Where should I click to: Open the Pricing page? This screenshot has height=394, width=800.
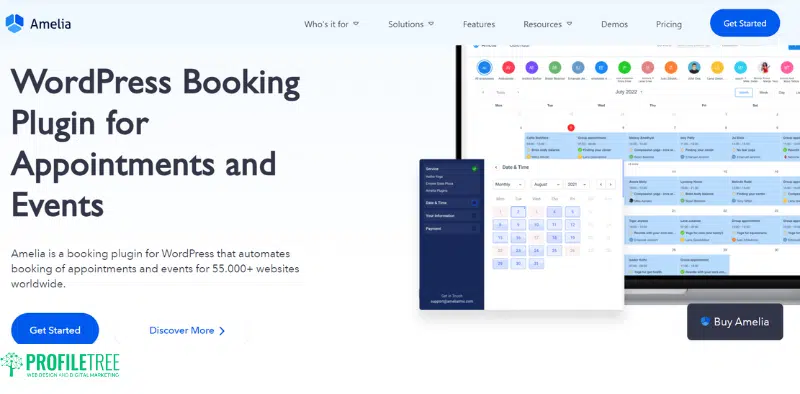668,24
